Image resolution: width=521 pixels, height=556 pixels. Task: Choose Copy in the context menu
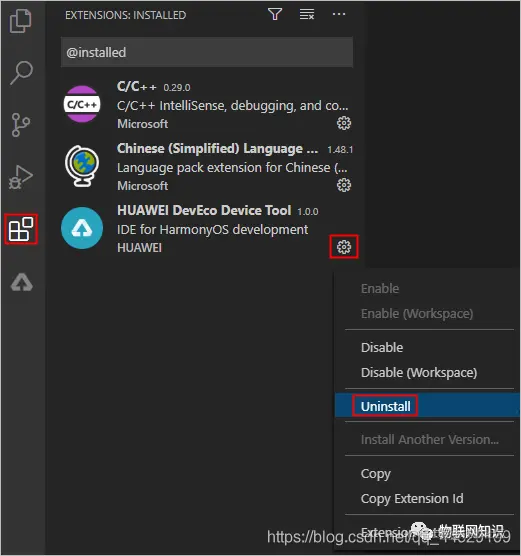tap(376, 474)
